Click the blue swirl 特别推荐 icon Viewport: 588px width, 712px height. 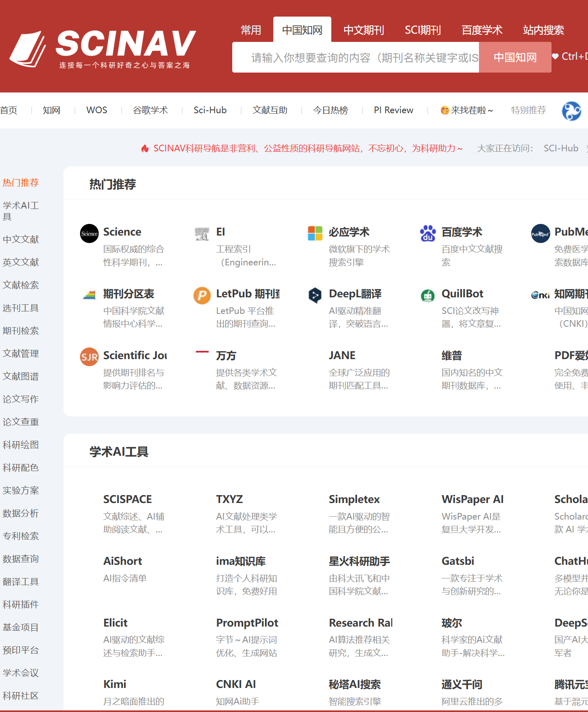point(571,111)
